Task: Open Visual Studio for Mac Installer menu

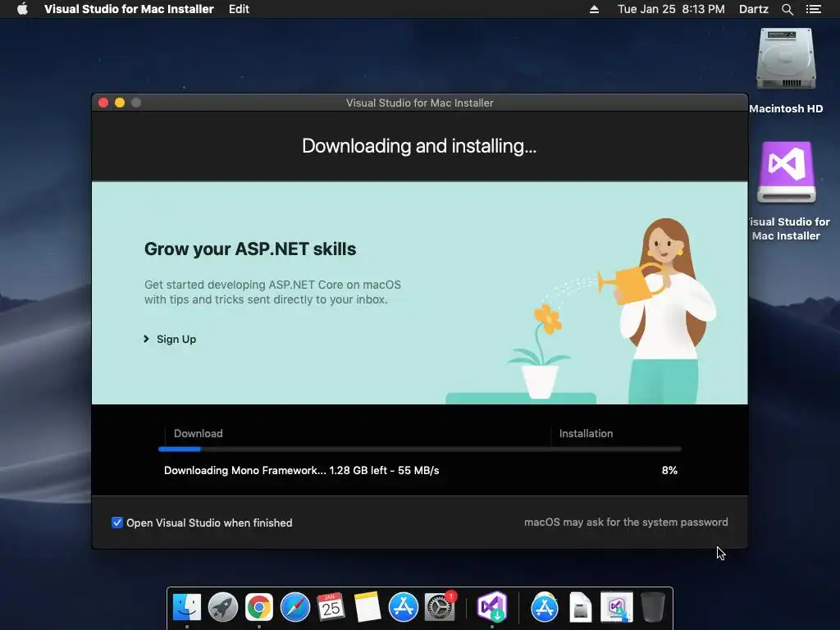Action: [129, 9]
